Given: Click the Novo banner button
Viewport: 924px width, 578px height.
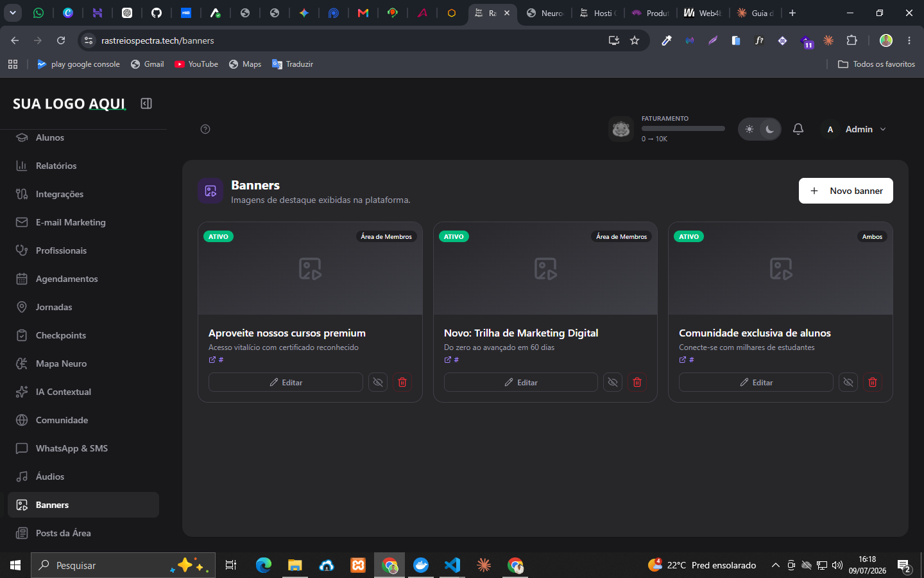Looking at the screenshot, I should click(846, 191).
